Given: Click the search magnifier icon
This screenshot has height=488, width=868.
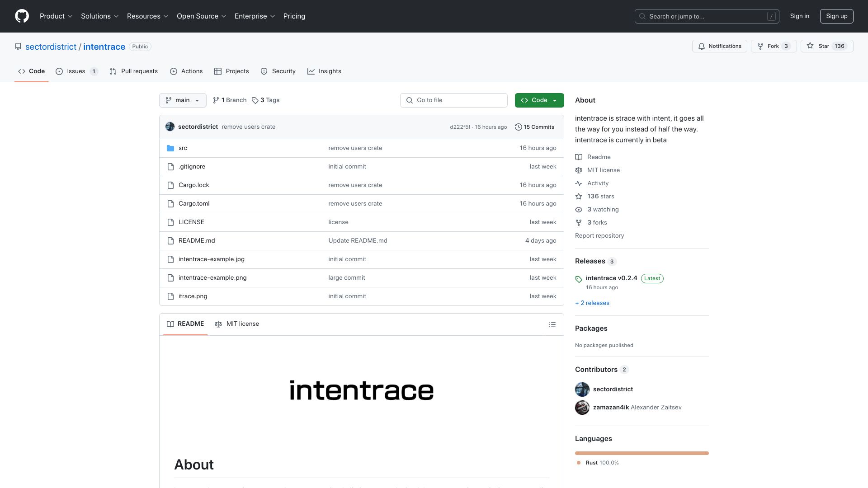Looking at the screenshot, I should [642, 16].
